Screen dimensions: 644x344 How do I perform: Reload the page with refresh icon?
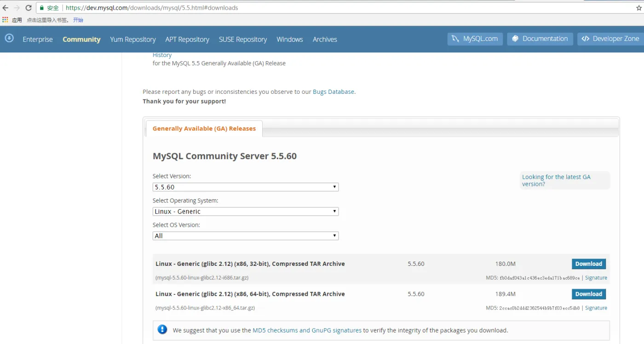click(x=29, y=8)
